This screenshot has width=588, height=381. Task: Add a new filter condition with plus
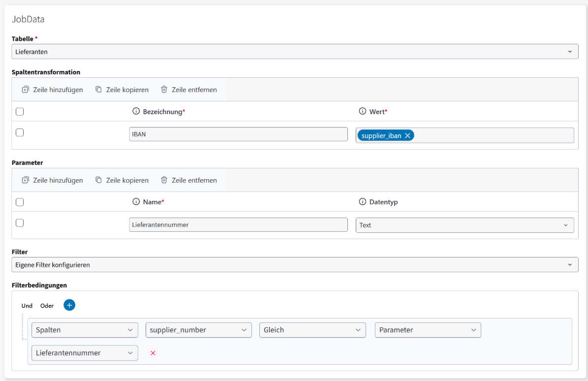click(69, 305)
